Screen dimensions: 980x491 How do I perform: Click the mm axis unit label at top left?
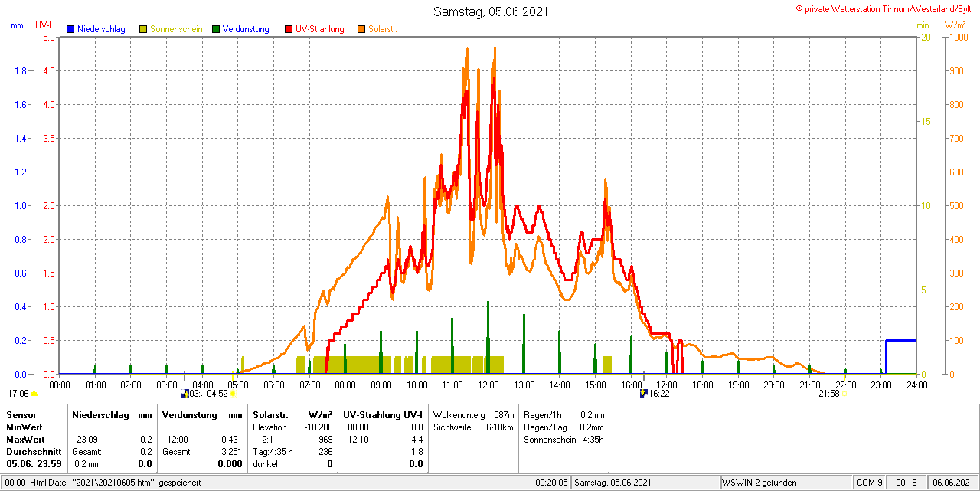point(18,25)
